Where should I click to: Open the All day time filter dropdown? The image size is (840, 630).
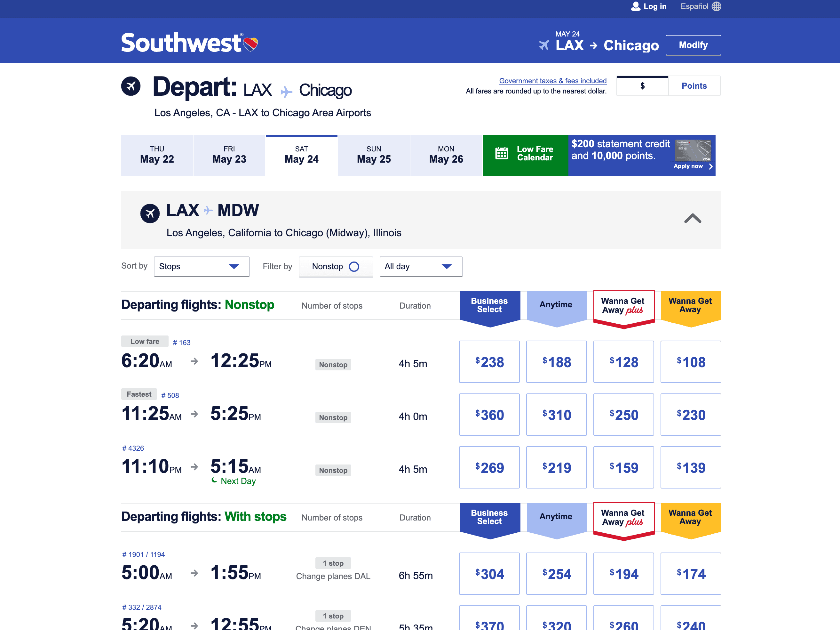click(421, 266)
